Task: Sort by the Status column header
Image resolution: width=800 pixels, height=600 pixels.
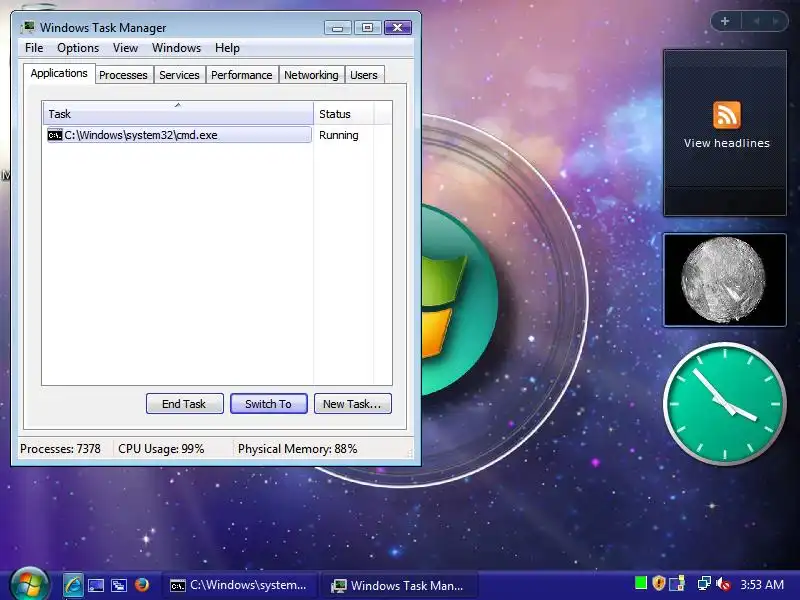Action: click(344, 113)
